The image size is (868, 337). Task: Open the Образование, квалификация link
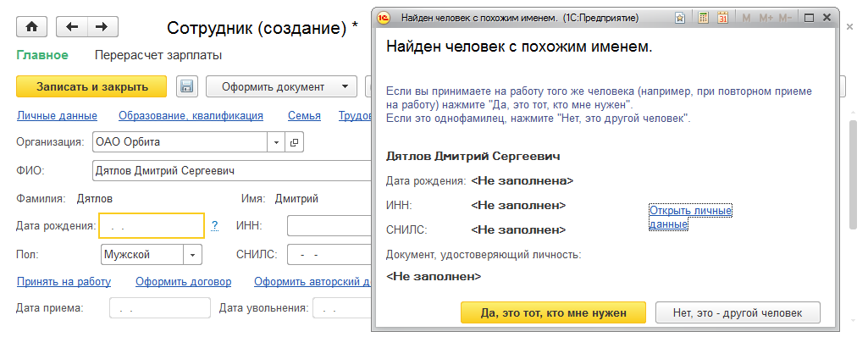[191, 116]
